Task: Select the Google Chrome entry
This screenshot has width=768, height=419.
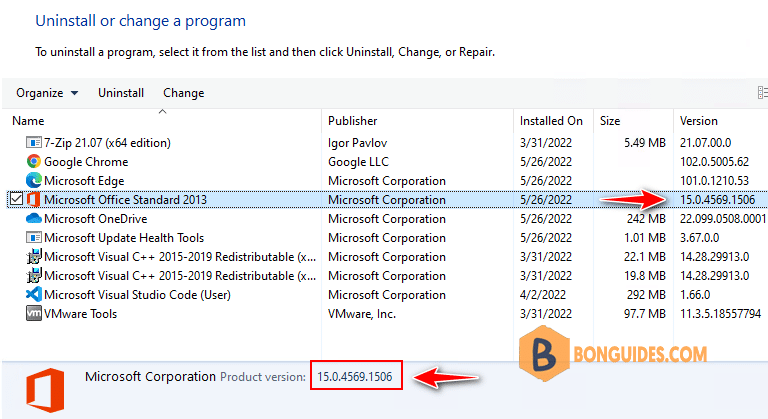Action: pos(86,162)
